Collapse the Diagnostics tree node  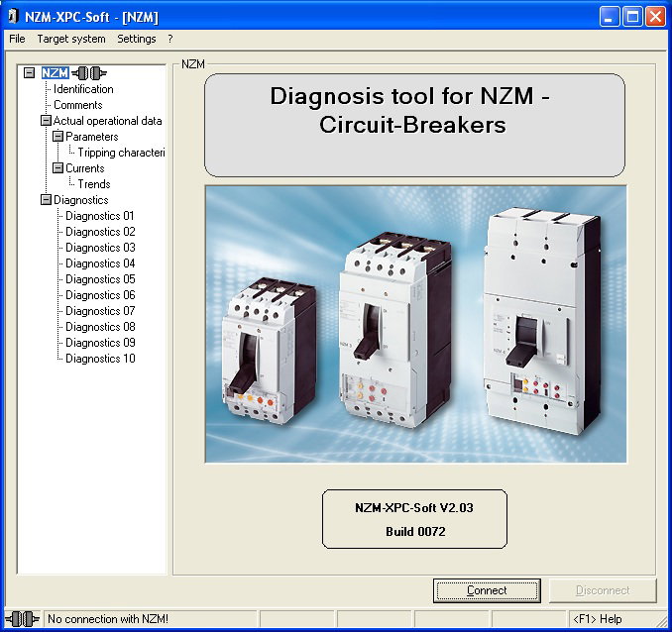(x=46, y=200)
